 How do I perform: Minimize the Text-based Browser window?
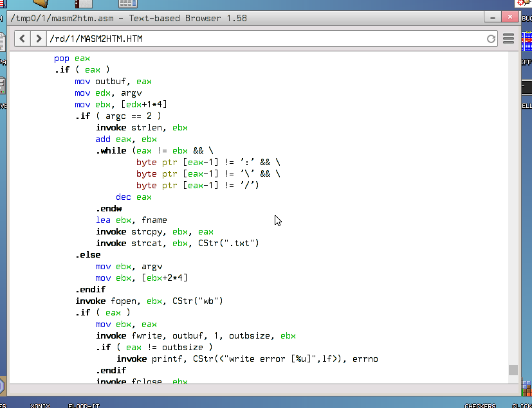[x=492, y=18]
